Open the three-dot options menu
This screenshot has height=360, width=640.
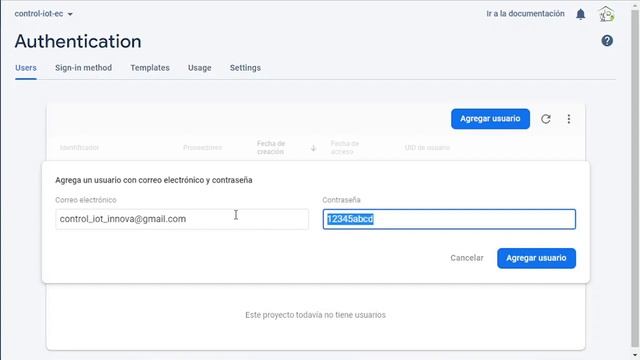569,119
